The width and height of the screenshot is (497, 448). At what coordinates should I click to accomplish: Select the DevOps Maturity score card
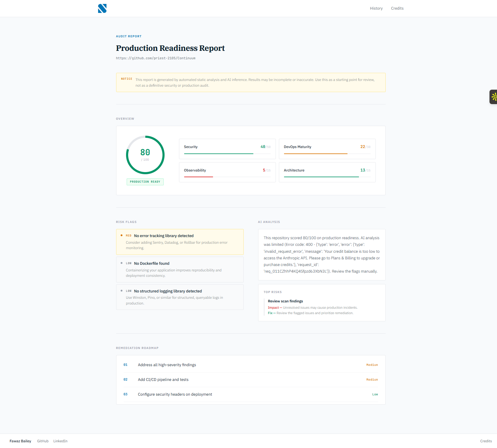(x=327, y=149)
